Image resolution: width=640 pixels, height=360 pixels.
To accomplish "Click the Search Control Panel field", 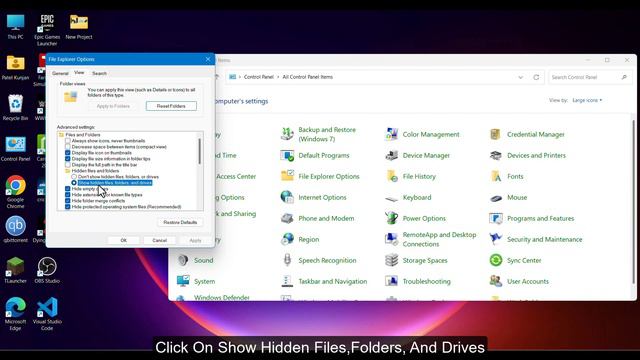I will point(590,77).
